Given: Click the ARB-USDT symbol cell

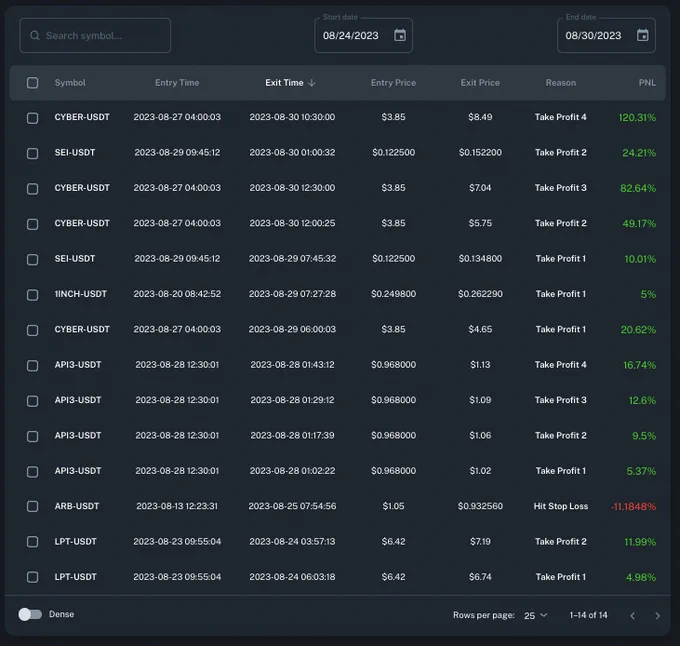Looking at the screenshot, I should (77, 506).
